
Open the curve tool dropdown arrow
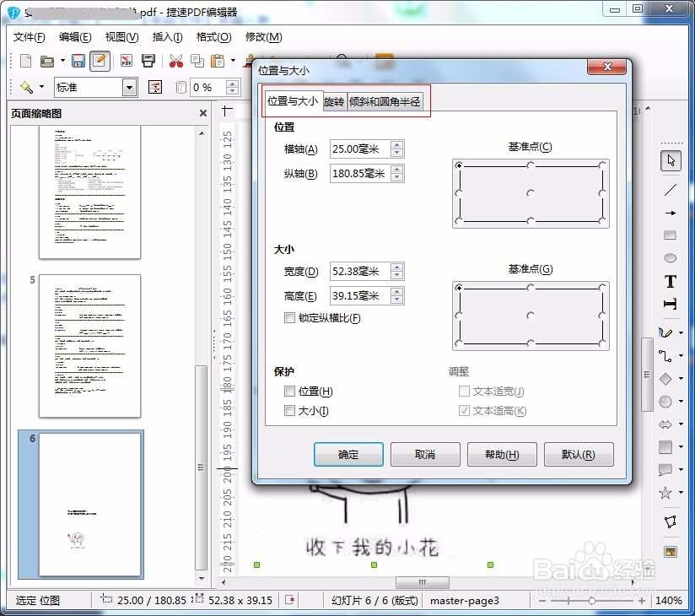pos(680,332)
